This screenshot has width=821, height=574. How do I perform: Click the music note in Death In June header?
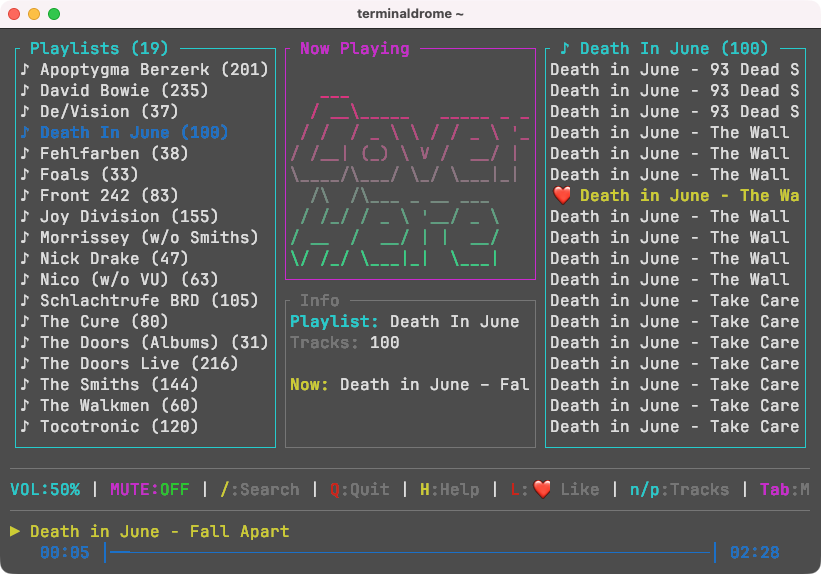[564, 48]
